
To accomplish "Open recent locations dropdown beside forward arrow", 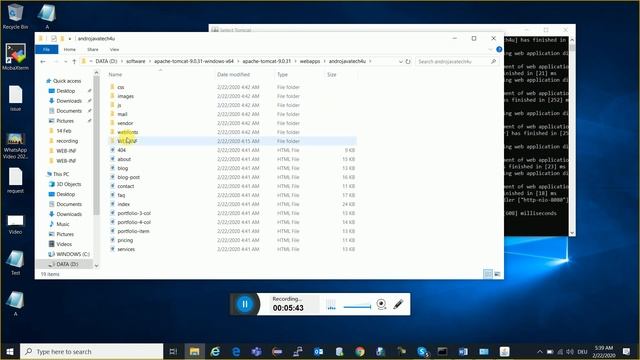I will (65, 61).
